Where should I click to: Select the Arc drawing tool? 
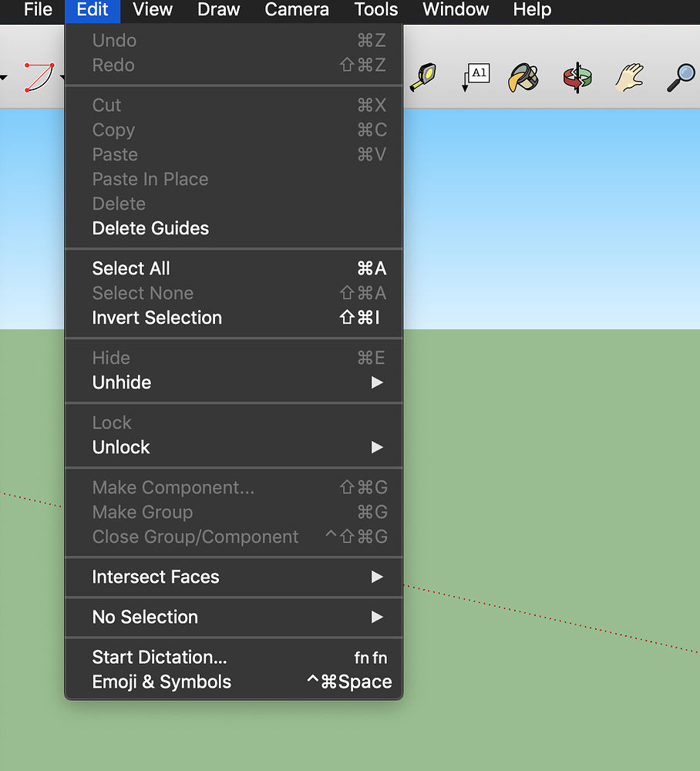(37, 78)
